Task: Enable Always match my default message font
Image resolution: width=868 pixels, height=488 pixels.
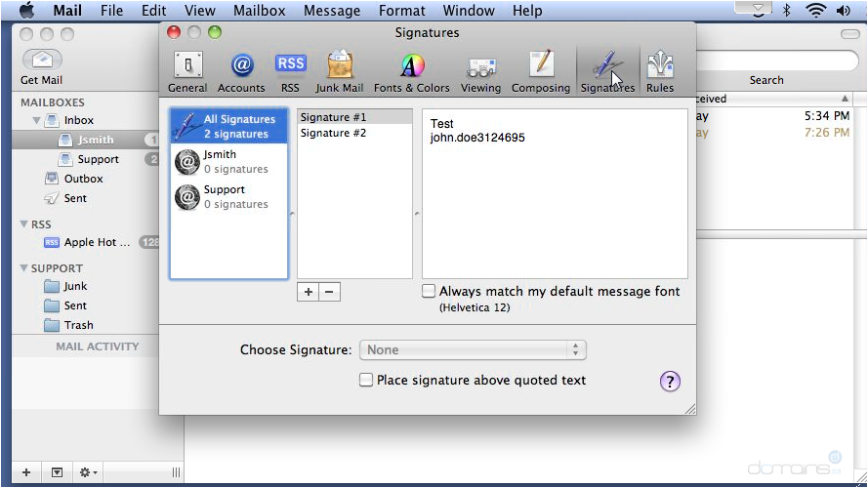Action: [429, 291]
